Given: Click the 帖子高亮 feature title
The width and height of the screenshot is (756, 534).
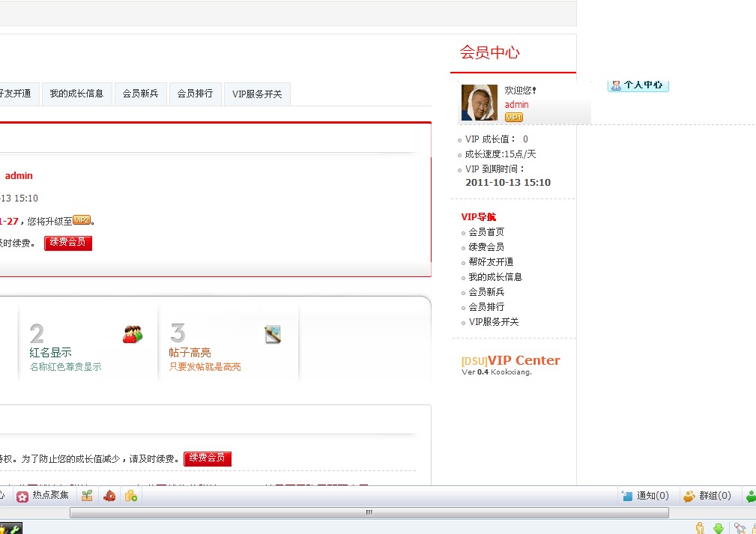Looking at the screenshot, I should click(x=190, y=352).
